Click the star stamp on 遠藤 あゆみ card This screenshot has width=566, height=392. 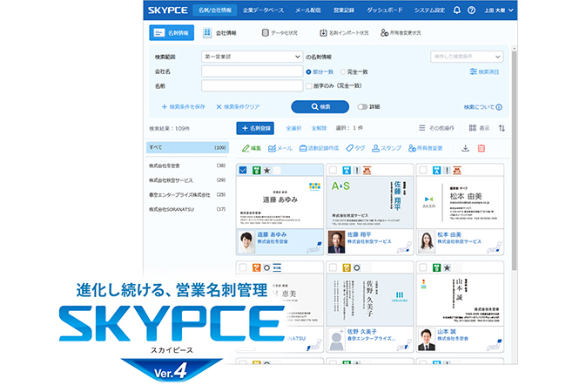click(x=266, y=171)
